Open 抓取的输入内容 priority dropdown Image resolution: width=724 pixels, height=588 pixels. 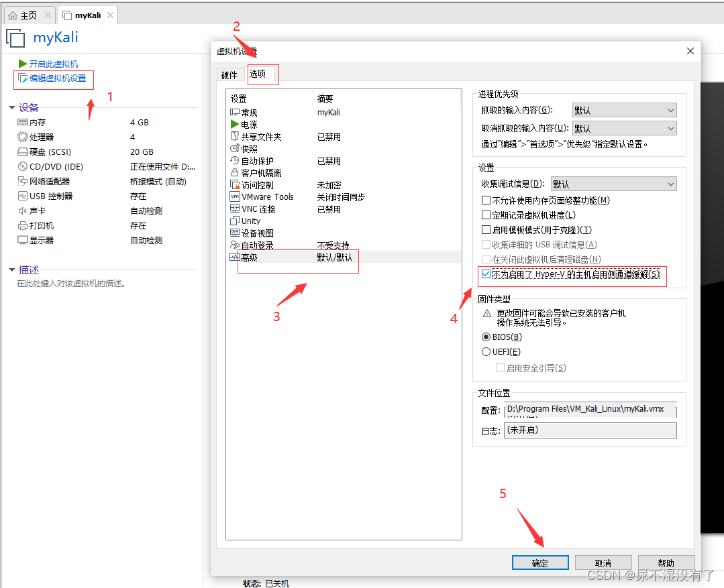coord(624,111)
